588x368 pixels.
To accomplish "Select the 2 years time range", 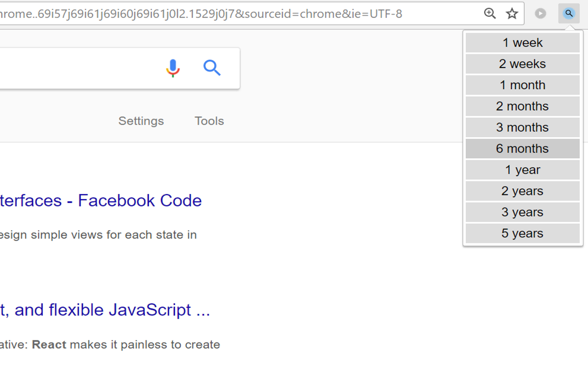I will point(522,190).
